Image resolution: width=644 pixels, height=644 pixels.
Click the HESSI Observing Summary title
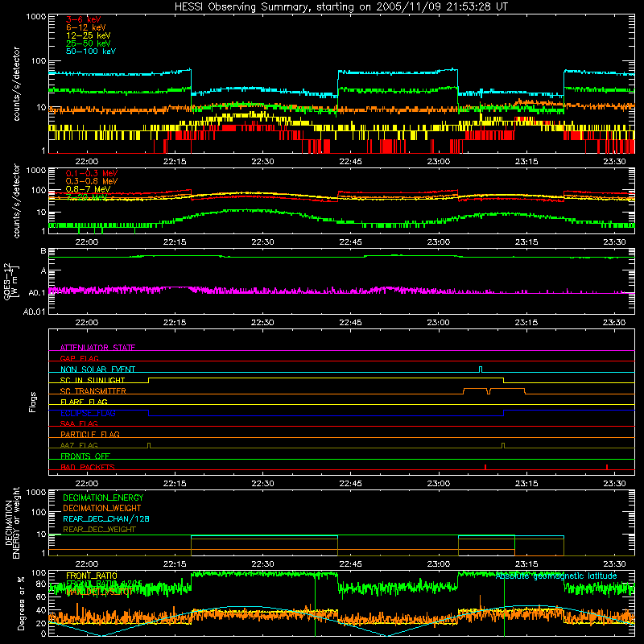(x=341, y=7)
